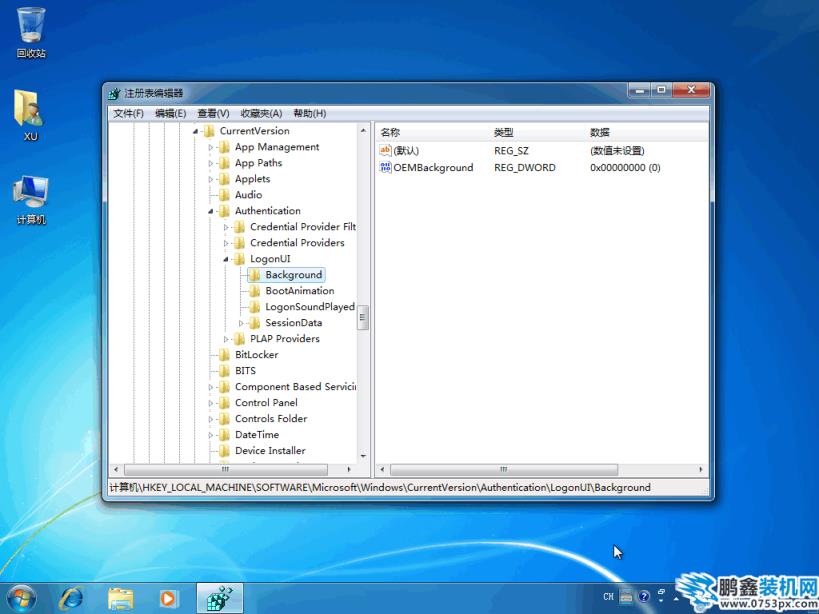Click the Registry Editor title bar icon
Viewport: 819px width, 614px height.
click(x=114, y=93)
